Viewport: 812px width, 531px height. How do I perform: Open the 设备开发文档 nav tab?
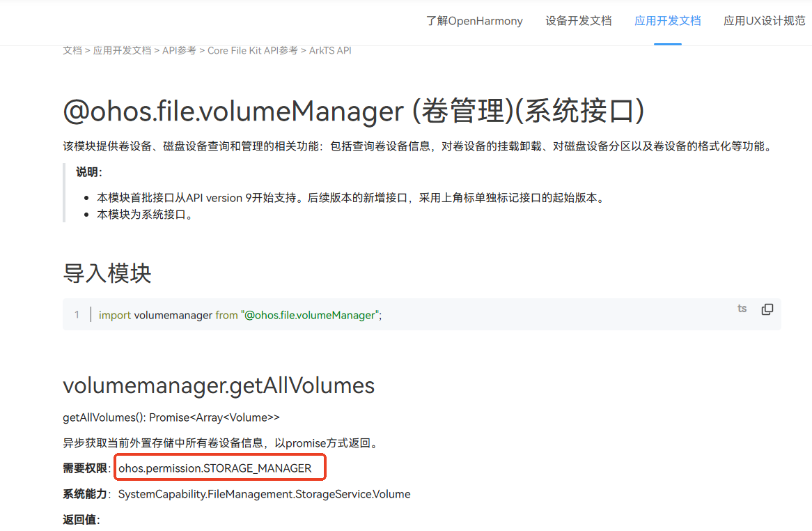point(579,21)
